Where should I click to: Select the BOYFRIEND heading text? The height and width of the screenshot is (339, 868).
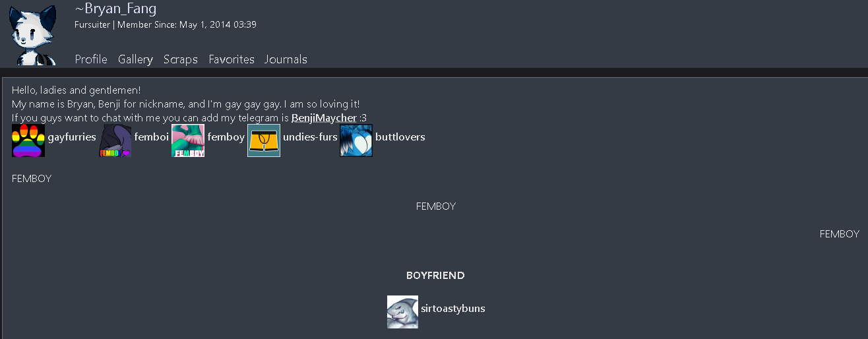435,276
